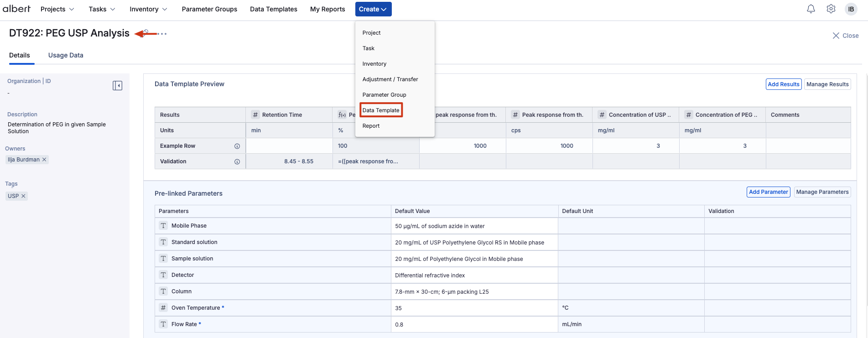This screenshot has width=868, height=338.
Task: Click the Manage Results button
Action: coord(827,84)
